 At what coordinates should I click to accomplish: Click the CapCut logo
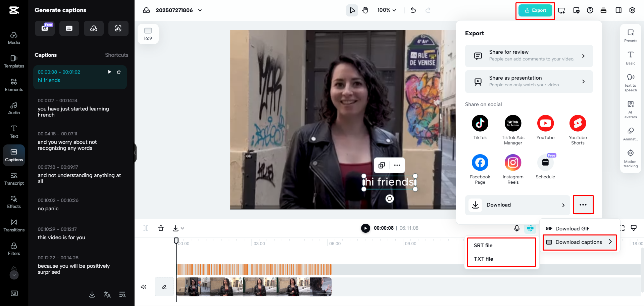(14, 10)
